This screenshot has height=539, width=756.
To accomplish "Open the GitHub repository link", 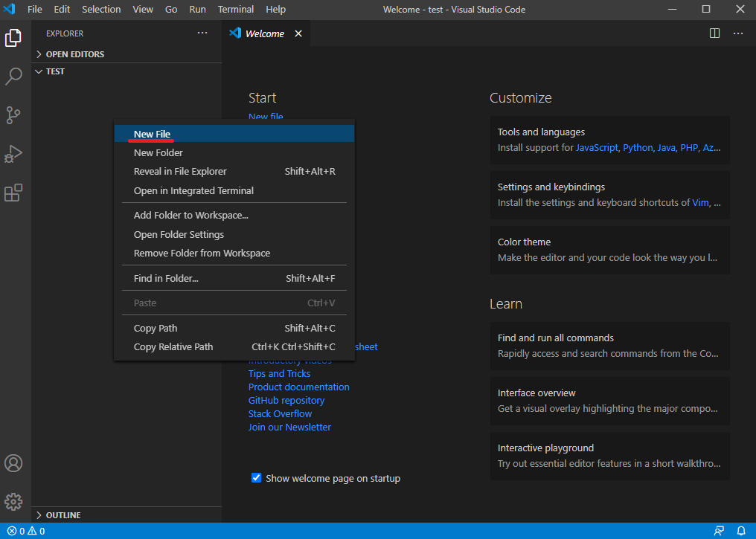I will [x=286, y=400].
